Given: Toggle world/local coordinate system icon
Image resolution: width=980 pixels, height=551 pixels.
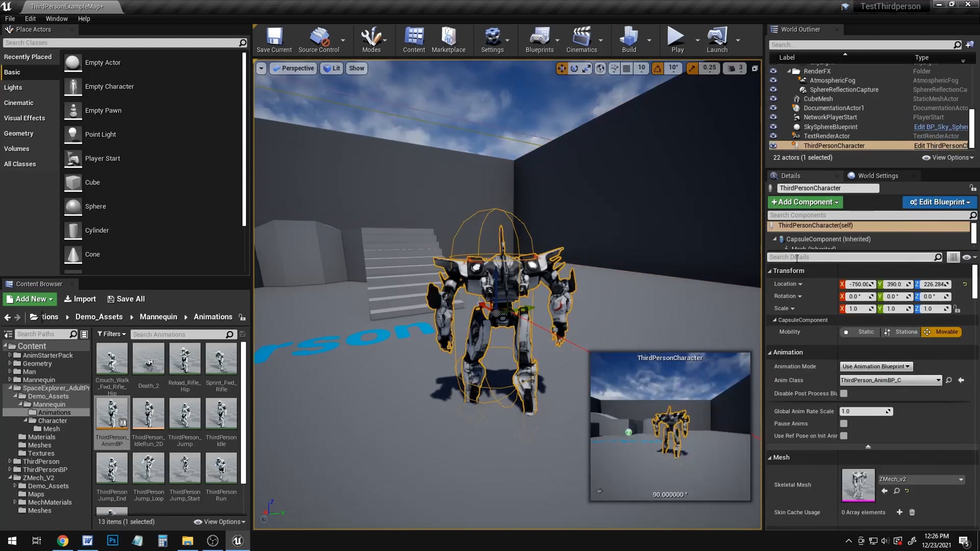Looking at the screenshot, I should tap(600, 69).
